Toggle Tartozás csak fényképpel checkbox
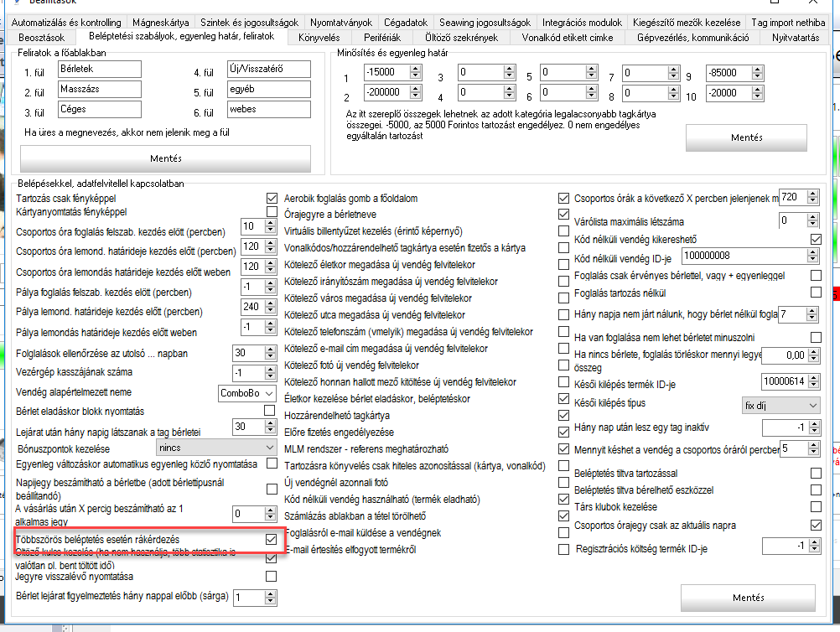This screenshot has width=840, height=632. [272, 198]
